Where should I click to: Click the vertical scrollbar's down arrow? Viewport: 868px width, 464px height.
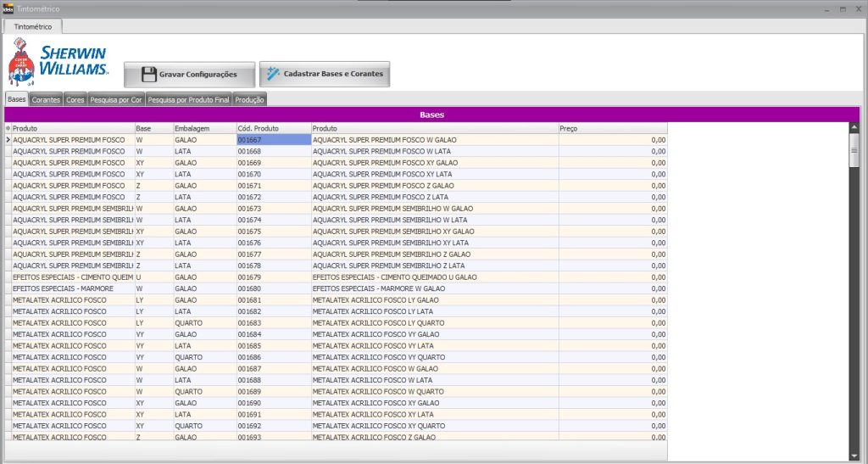(x=854, y=456)
